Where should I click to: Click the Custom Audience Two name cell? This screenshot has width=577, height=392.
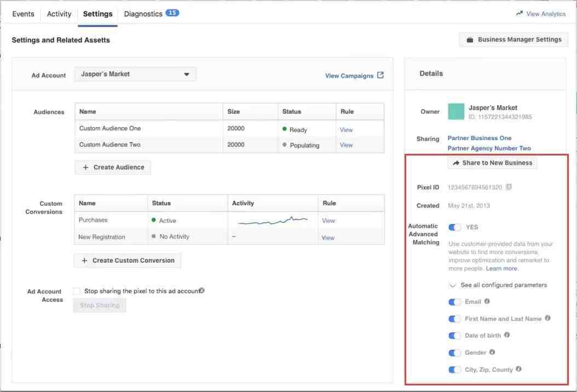109,145
